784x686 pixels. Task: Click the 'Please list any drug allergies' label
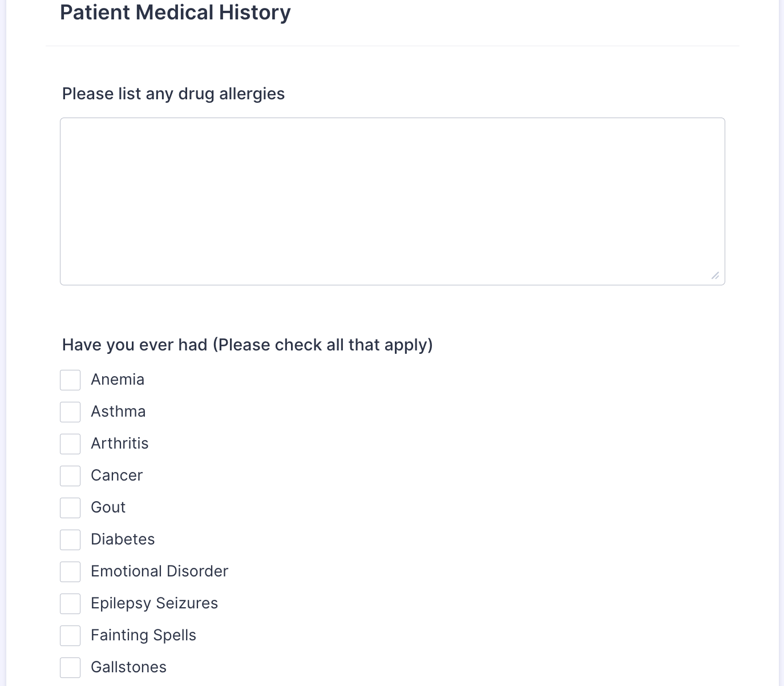(x=173, y=94)
